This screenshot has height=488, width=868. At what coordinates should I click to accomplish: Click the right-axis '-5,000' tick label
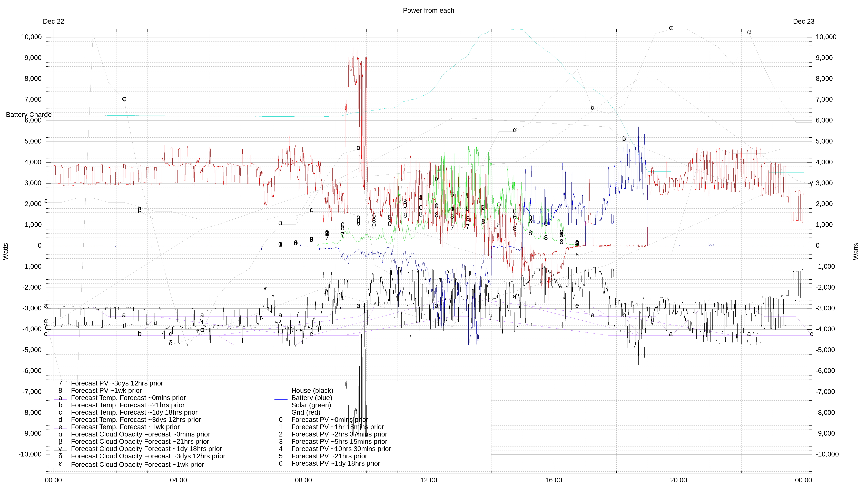pyautogui.click(x=825, y=350)
